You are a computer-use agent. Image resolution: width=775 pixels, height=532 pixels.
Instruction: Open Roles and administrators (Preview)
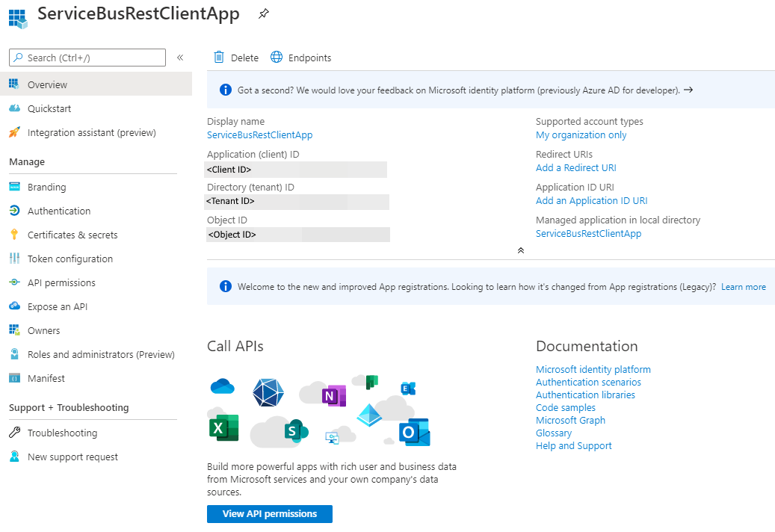coord(102,354)
